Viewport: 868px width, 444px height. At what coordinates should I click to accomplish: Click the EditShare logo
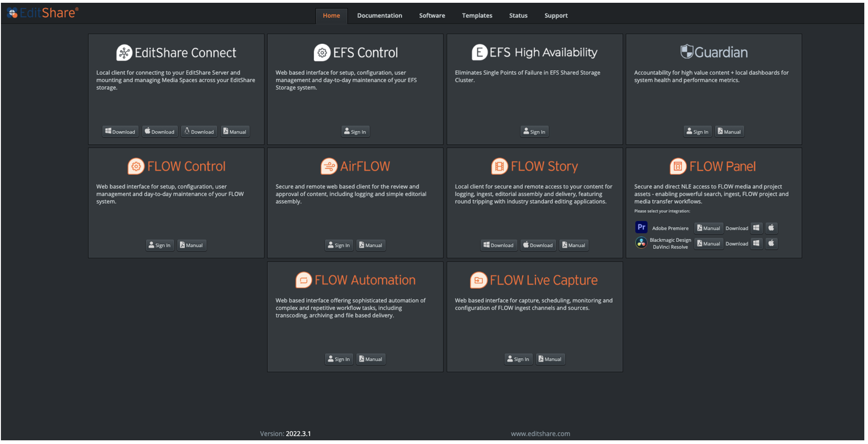click(42, 13)
